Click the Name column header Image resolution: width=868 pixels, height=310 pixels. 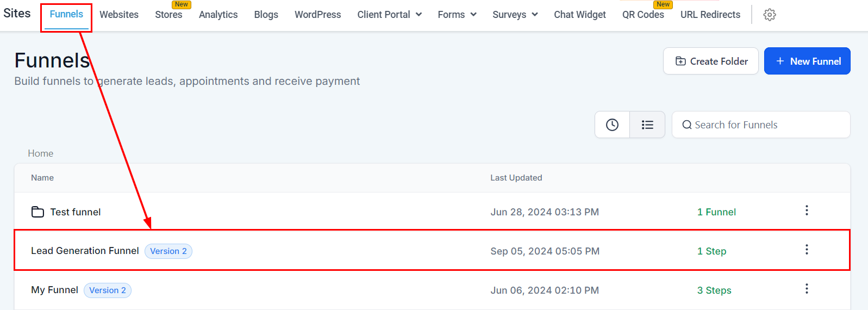42,178
